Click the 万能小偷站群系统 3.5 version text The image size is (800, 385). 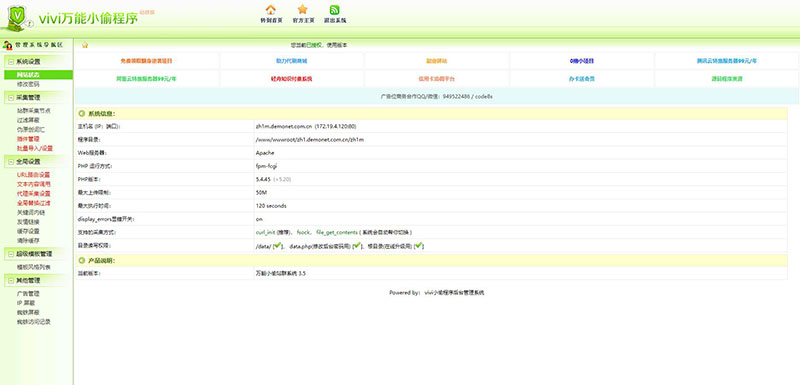pos(281,273)
